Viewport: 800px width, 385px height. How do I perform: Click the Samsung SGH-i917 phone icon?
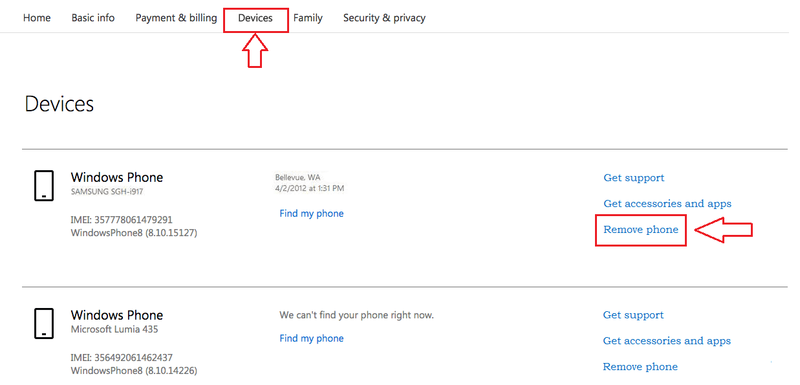click(44, 186)
